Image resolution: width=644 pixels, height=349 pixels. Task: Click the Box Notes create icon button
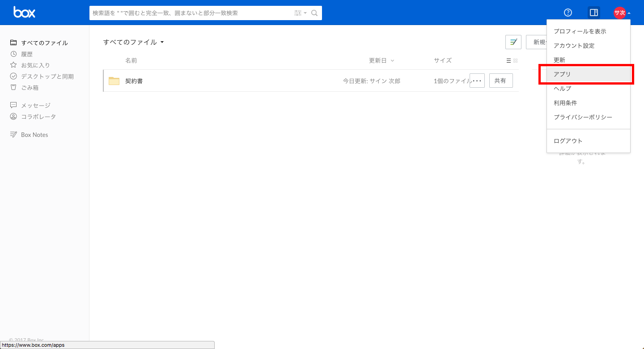pyautogui.click(x=513, y=42)
